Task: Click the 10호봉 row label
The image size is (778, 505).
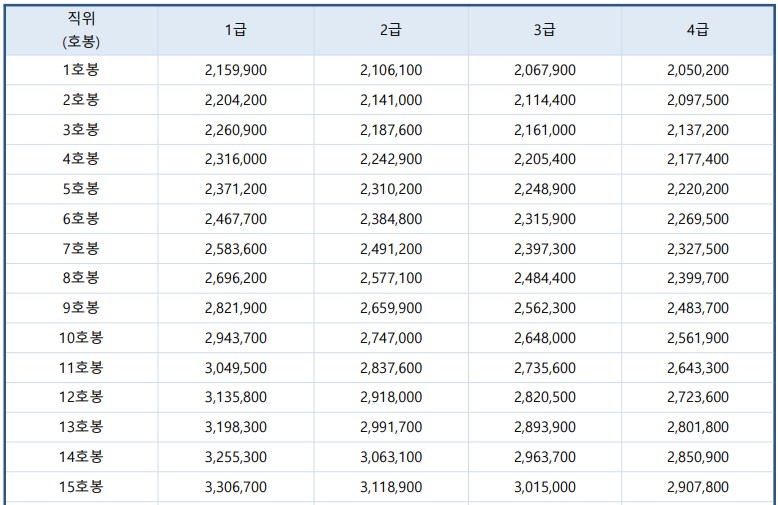Action: point(81,338)
